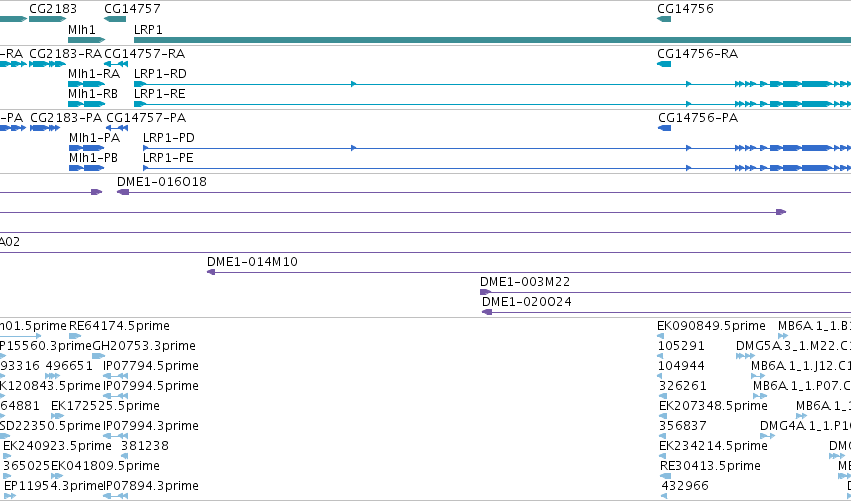
Task: Click the RE64174.5prime EST glyph
Action: [75, 336]
